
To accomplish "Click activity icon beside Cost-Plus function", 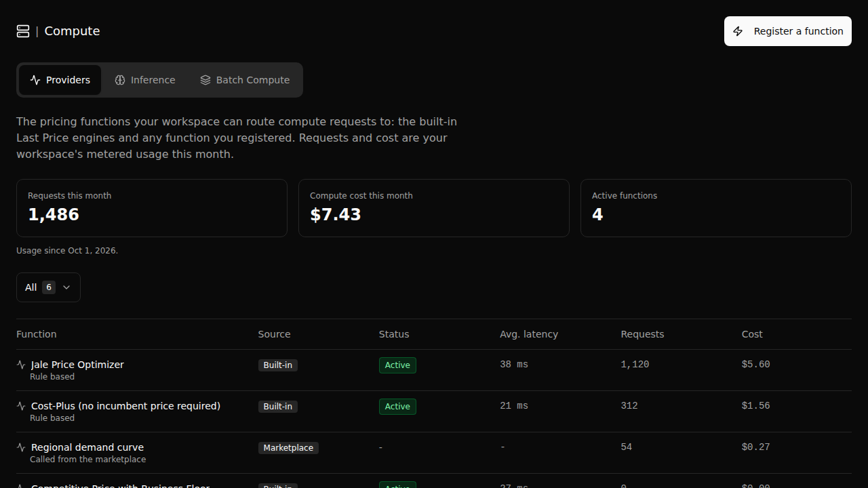I will [21, 406].
